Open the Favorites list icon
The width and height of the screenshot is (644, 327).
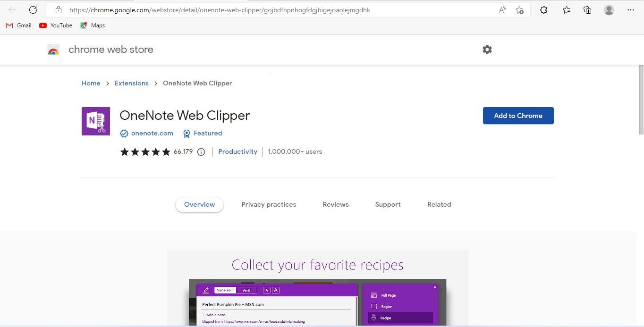coord(567,10)
